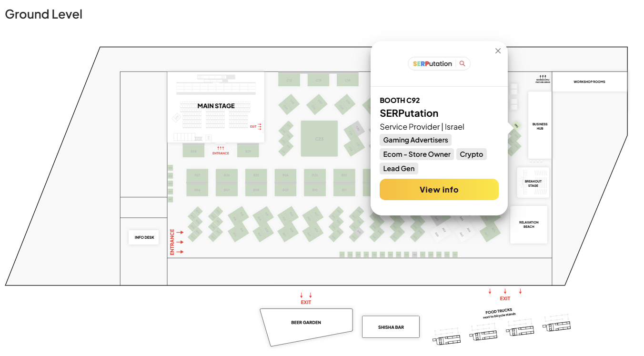Click the MAIN STAGE area label
This screenshot has width=644, height=356.
pyautogui.click(x=216, y=106)
